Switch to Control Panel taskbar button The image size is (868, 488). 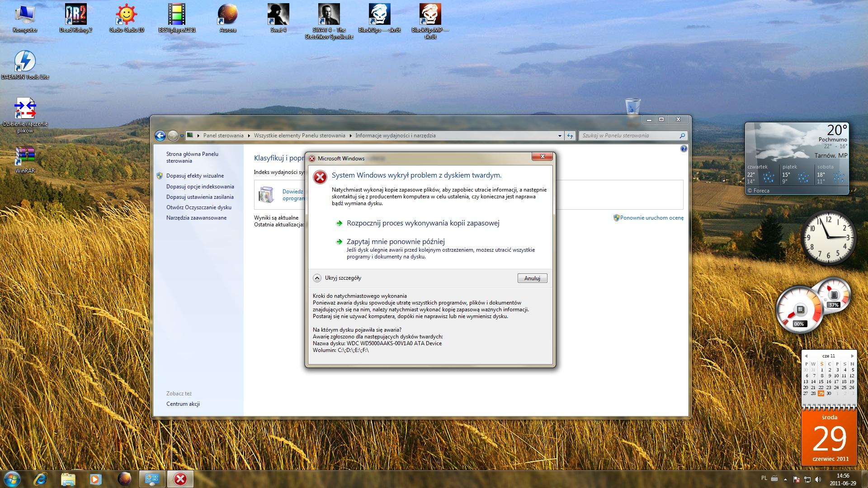[x=152, y=479]
